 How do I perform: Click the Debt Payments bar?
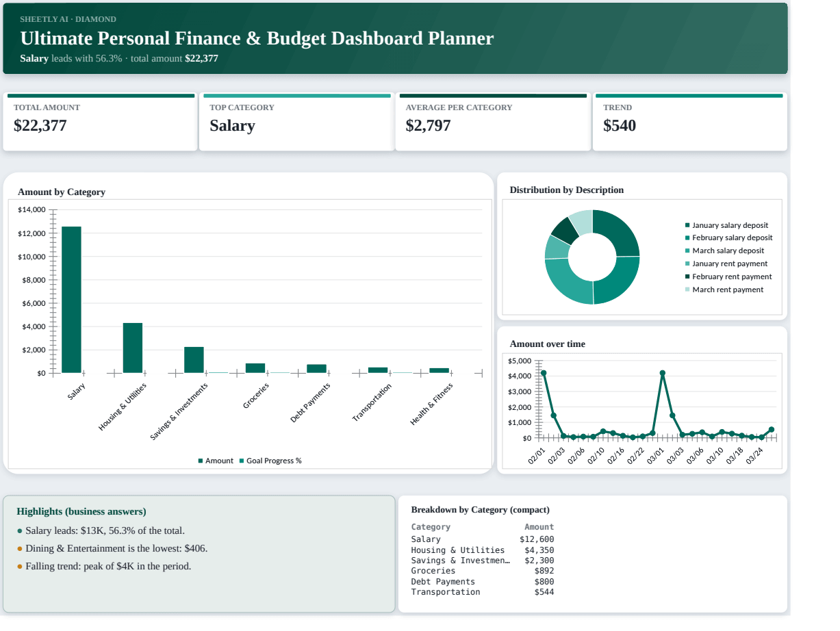point(316,369)
